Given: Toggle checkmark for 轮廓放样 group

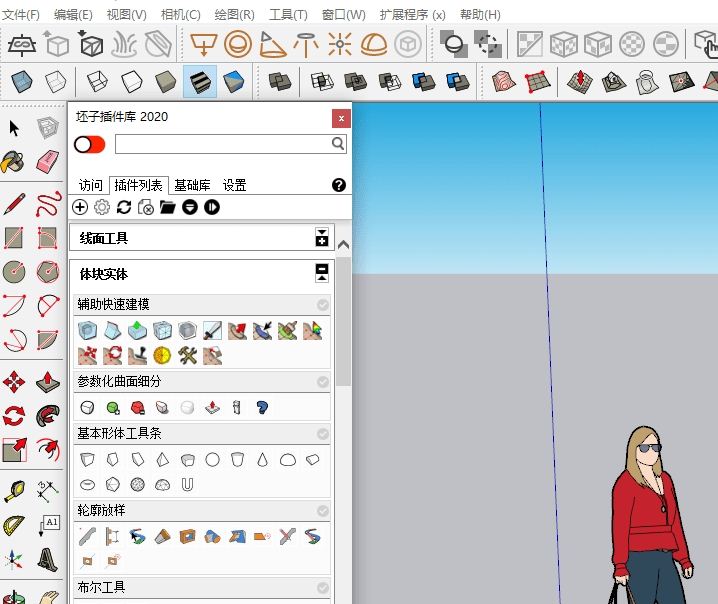Looking at the screenshot, I should tap(322, 510).
